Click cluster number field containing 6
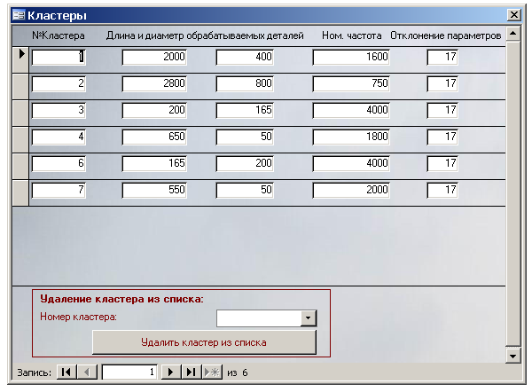 tap(59, 163)
